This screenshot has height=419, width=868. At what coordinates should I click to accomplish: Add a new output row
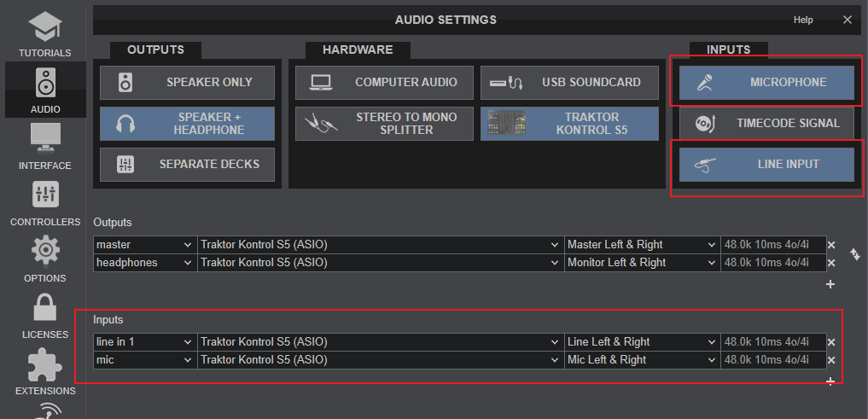tap(830, 283)
